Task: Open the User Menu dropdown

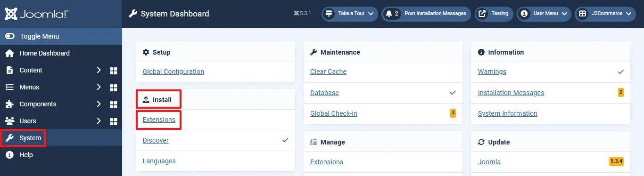Action: (x=544, y=14)
